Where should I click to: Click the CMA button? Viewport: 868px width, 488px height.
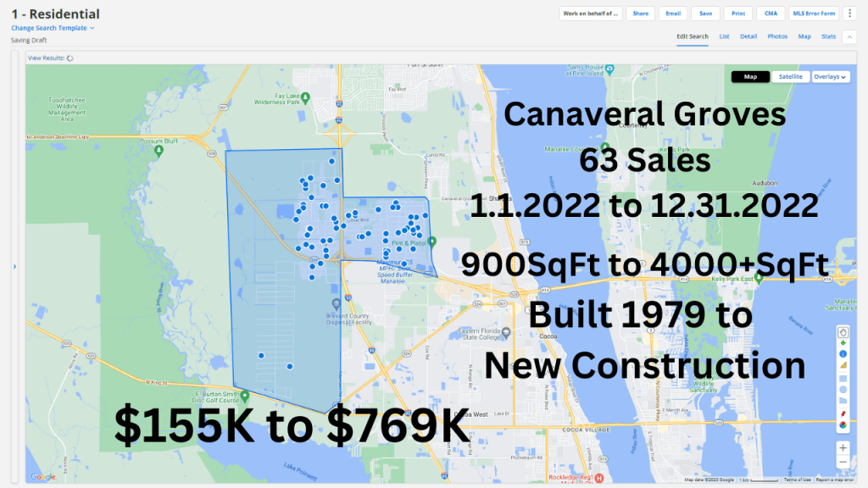click(x=771, y=13)
